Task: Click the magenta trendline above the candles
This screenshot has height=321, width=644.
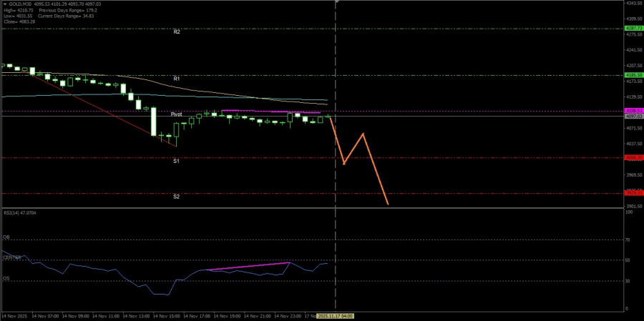Action: [271, 112]
